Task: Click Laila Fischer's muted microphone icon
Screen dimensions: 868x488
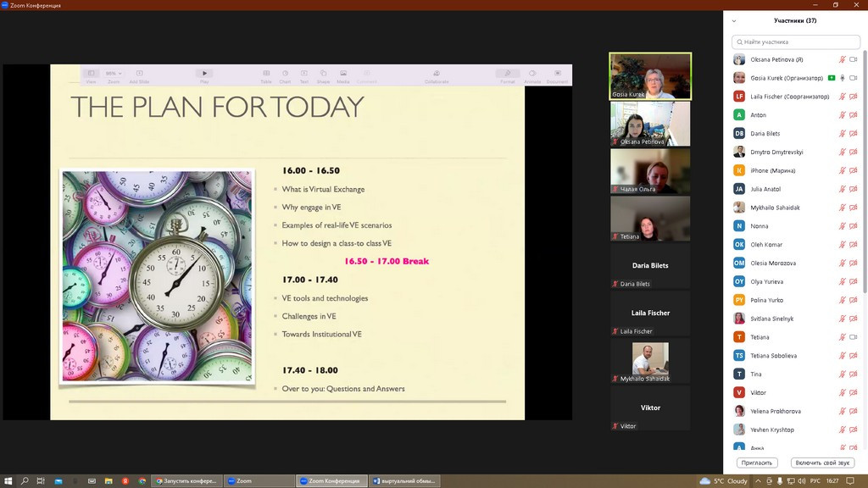Action: pos(843,97)
